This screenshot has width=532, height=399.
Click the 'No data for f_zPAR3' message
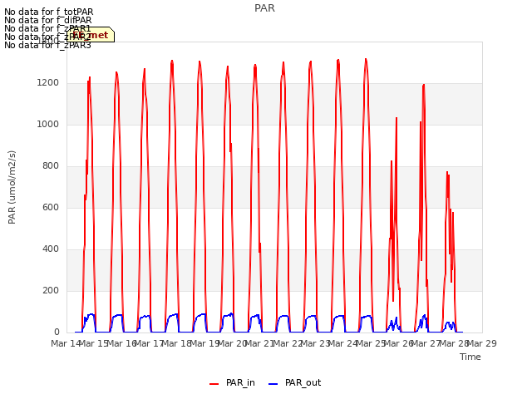(x=47, y=45)
